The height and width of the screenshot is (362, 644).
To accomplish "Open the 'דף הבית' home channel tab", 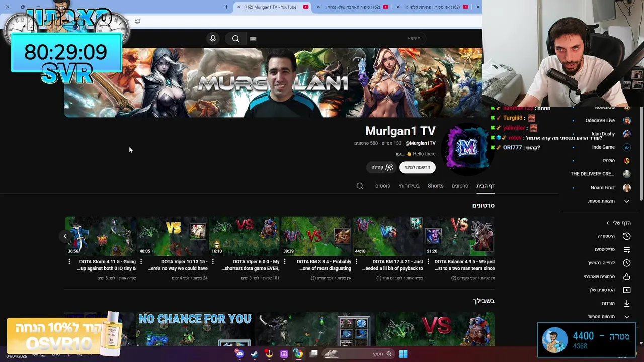I will click(x=486, y=186).
